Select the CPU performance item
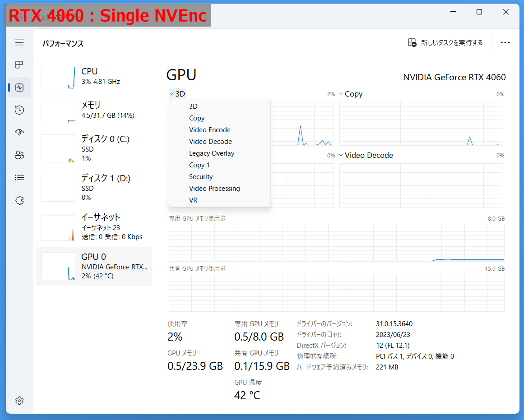Viewport: 524px width, 420px height. (x=94, y=78)
